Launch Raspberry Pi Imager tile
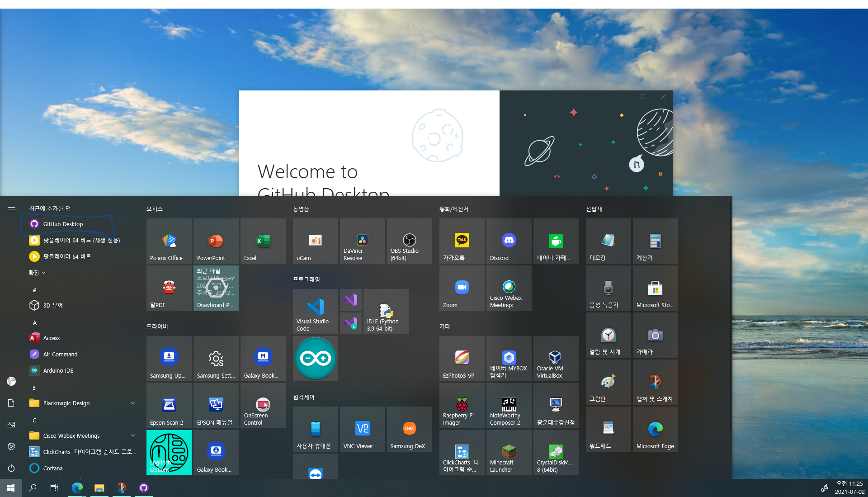This screenshot has width=868, height=497. click(x=462, y=406)
